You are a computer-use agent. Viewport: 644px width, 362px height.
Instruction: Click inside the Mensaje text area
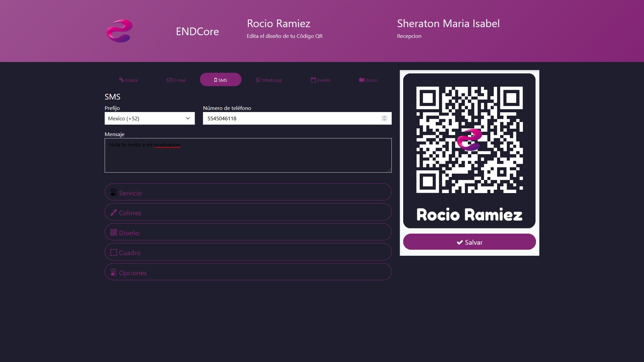(x=248, y=156)
